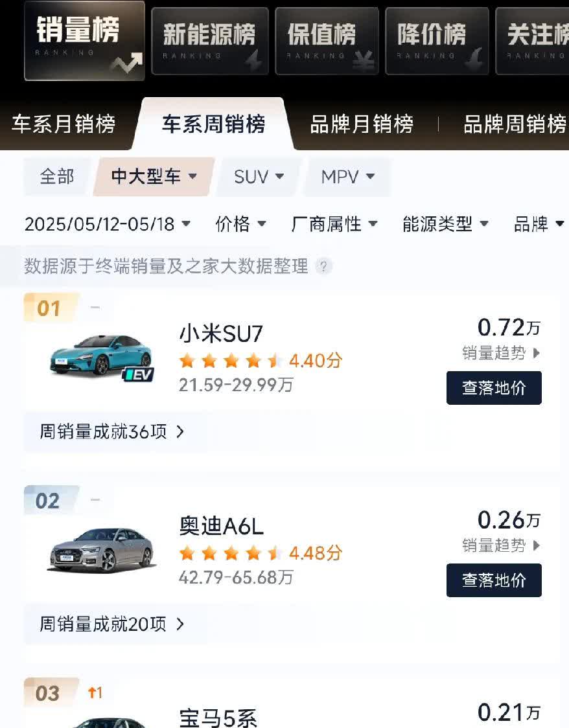Expand the 中大型车 dropdown
569x728 pixels.
[154, 177]
